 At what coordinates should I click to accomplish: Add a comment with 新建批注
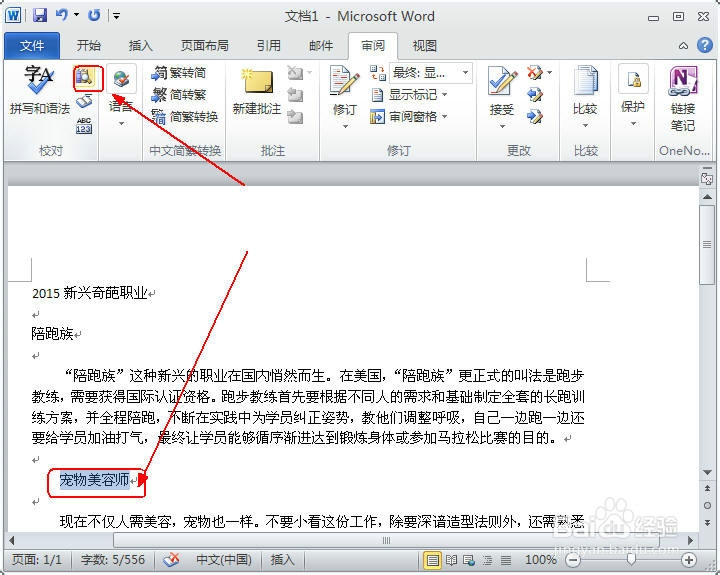click(x=257, y=91)
